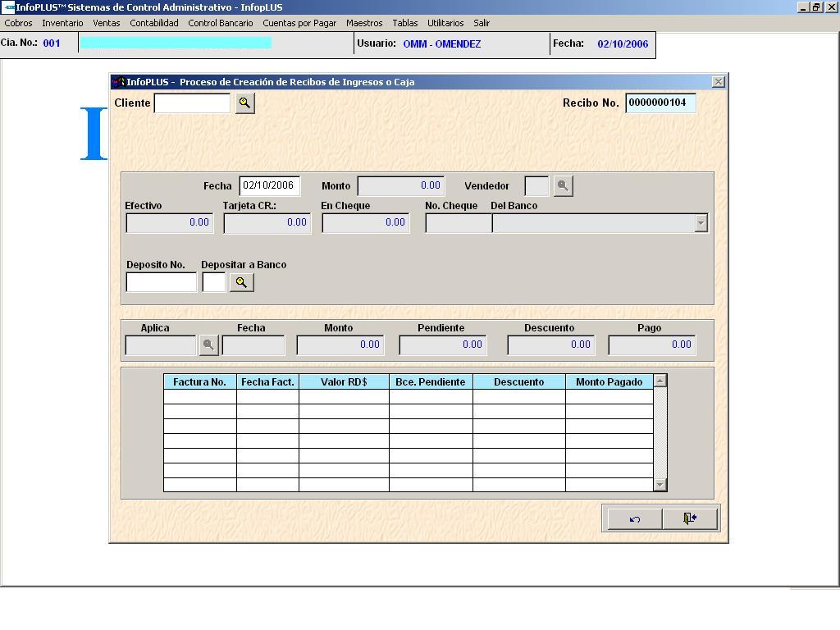Restore the InfoPLUS main window
Screen dimensions: 840x630
[816, 7]
